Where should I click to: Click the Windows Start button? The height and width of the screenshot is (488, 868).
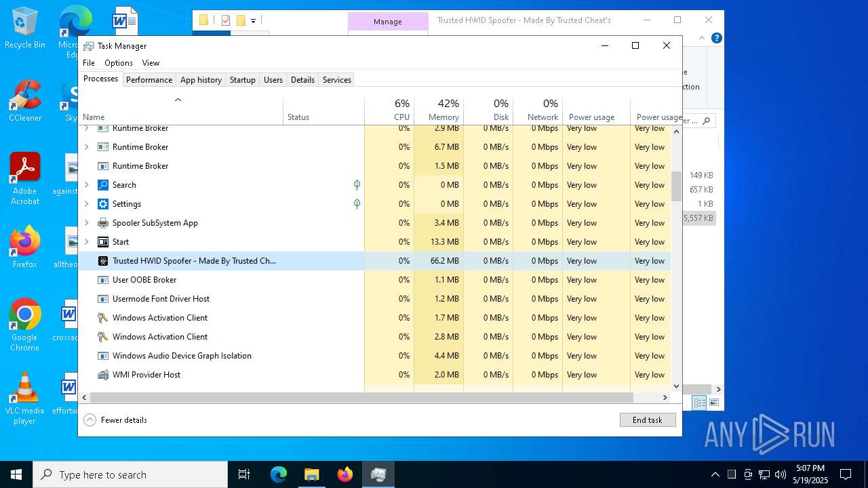point(16,474)
